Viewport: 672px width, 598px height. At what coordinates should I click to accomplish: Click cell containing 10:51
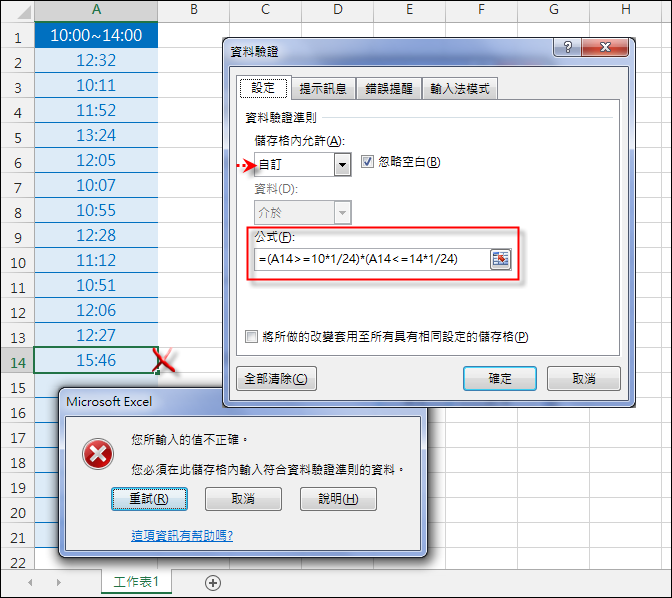(x=96, y=285)
